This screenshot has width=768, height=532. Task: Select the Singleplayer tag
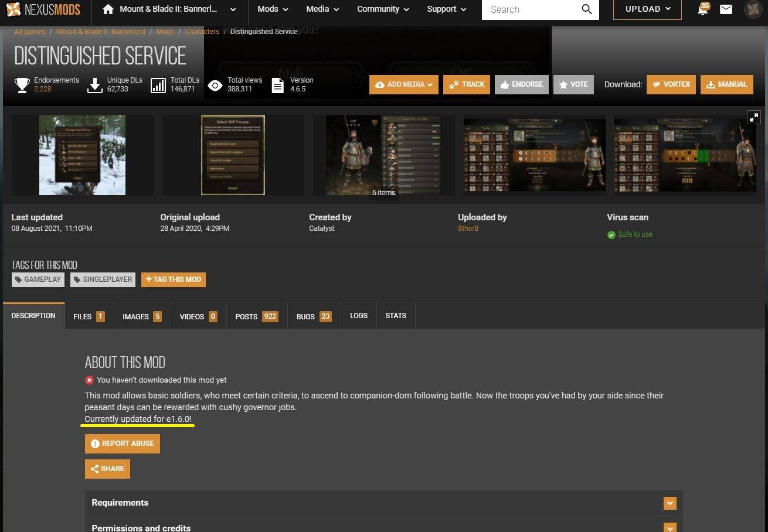(x=103, y=279)
